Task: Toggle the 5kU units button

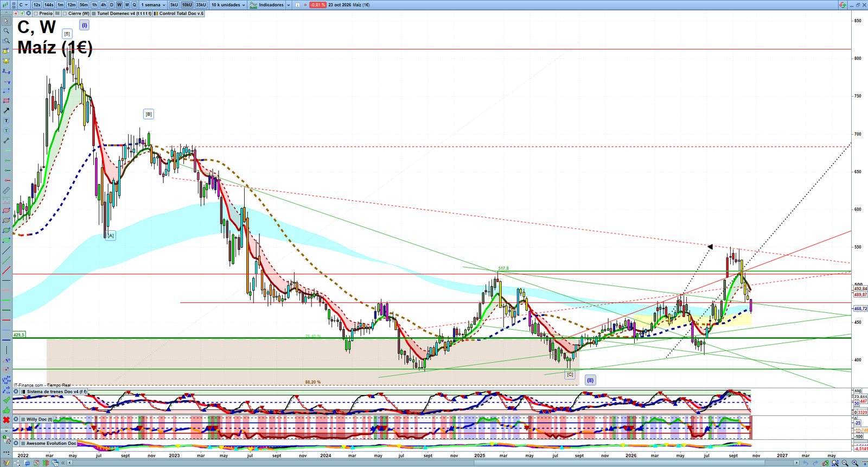Action: click(174, 5)
